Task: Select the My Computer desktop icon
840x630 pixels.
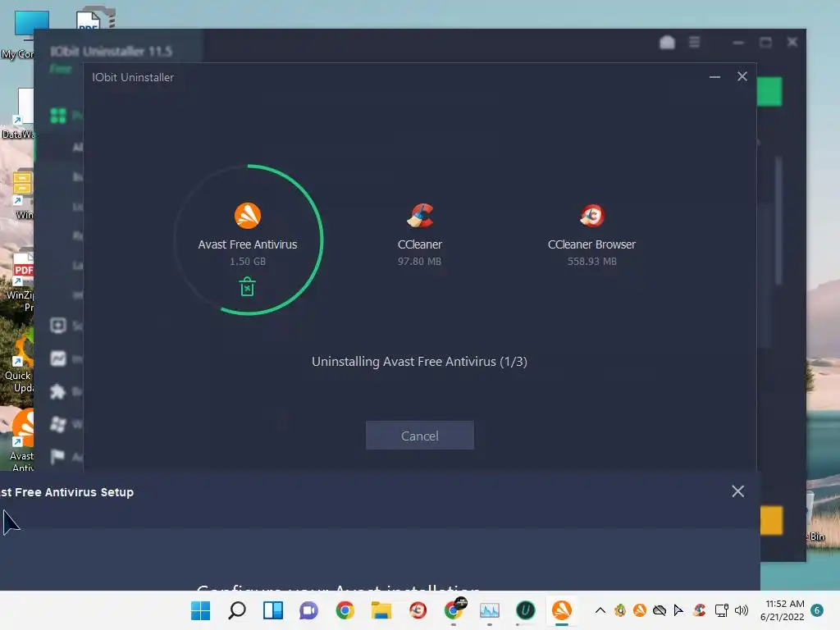Action: [24, 34]
